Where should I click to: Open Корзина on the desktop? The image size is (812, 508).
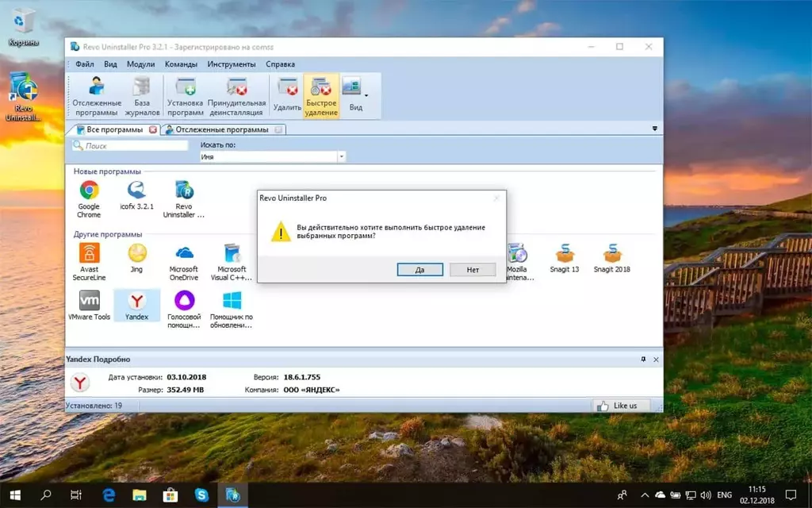23,27
